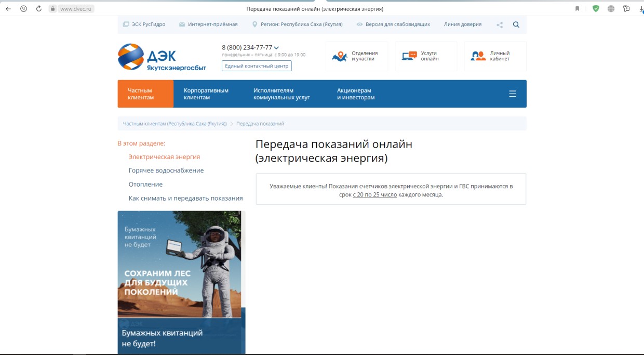This screenshot has height=355, width=644.
Task: Click the ДЭК Якутскэнергосбыт logo
Action: pos(162,56)
